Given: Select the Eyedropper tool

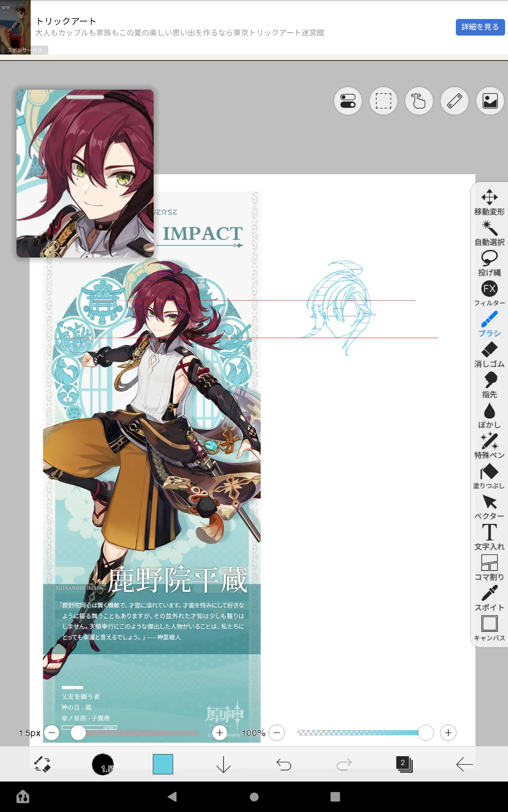Looking at the screenshot, I should pos(489,598).
